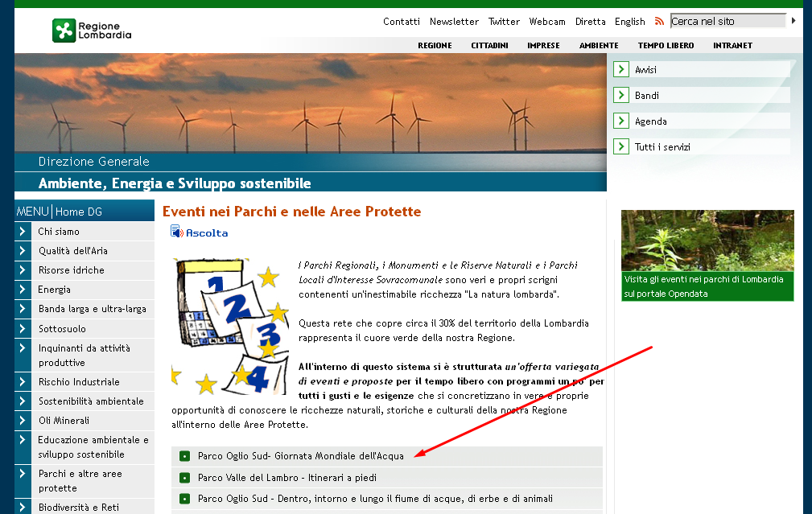Select Energia in the sidebar
This screenshot has width=812, height=514.
click(x=54, y=290)
